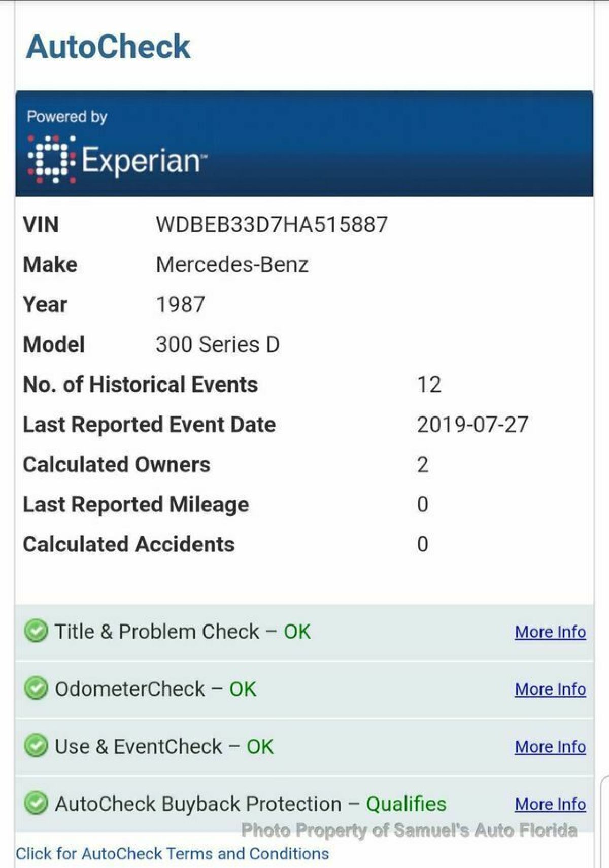
Task: Click the Experian dotted logo icon
Action: [52, 159]
